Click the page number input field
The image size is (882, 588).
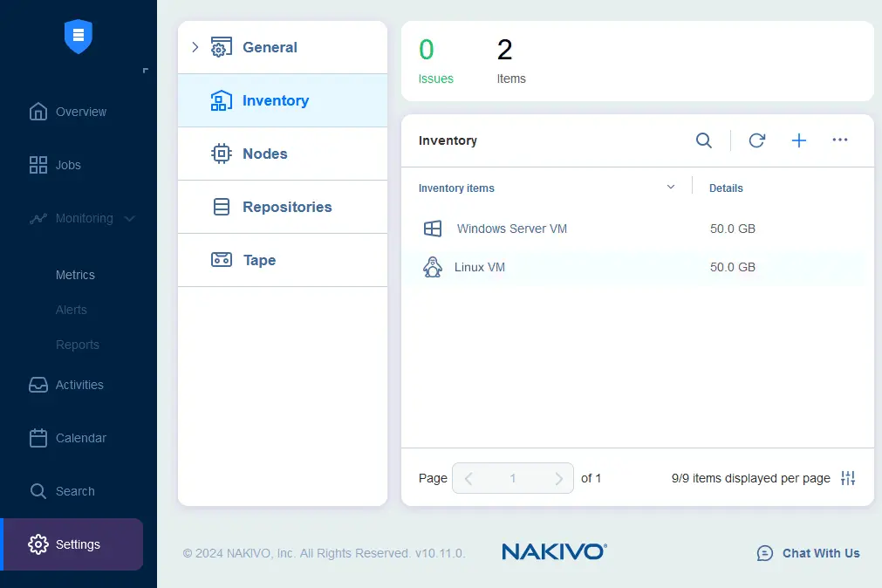point(512,478)
